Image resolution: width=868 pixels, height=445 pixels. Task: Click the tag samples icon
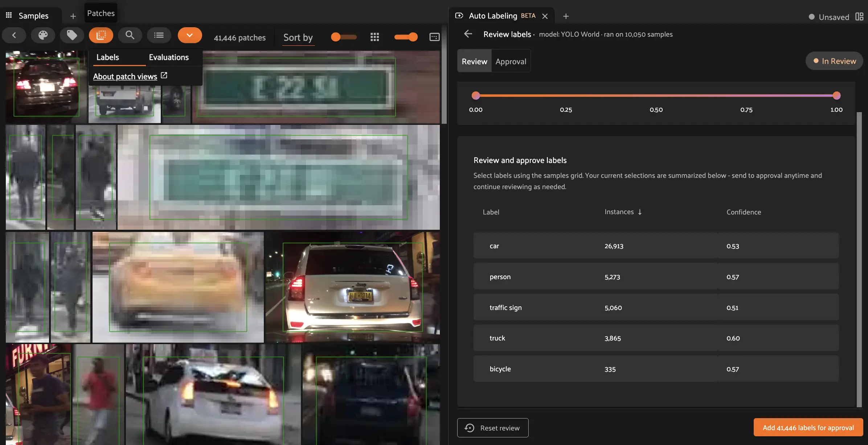click(72, 35)
